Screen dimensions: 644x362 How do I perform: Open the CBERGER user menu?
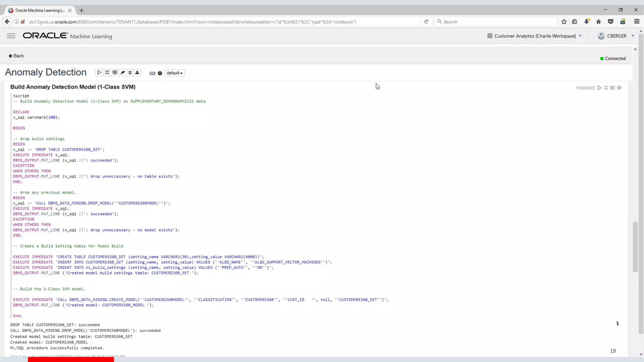tap(616, 36)
